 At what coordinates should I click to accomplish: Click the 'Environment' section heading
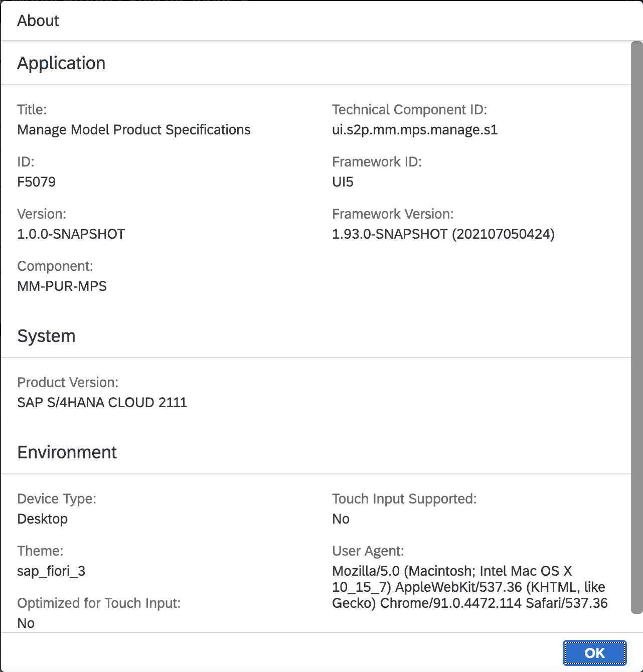click(67, 452)
